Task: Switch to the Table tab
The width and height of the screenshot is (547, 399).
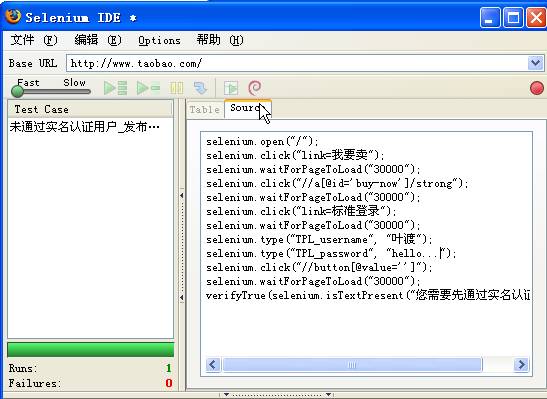Action: click(x=205, y=110)
